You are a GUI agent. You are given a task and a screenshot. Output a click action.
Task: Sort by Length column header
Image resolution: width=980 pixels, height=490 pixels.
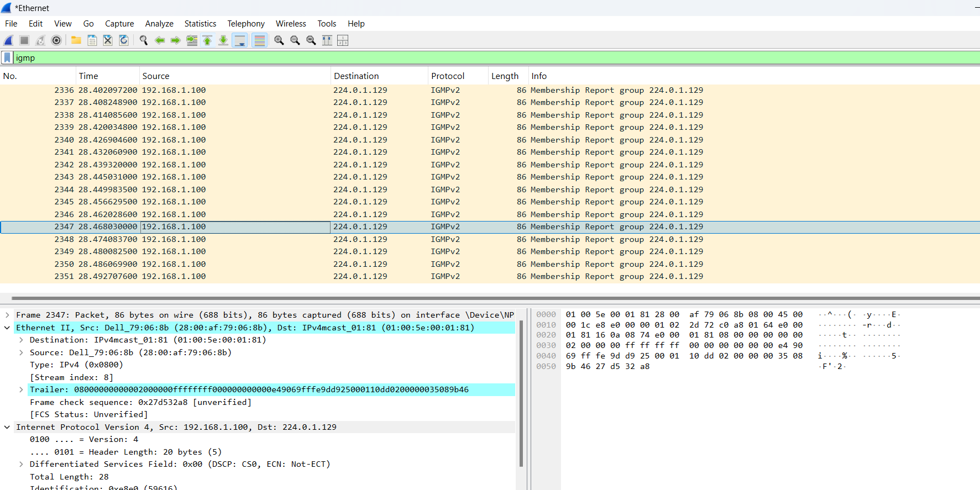click(508, 76)
